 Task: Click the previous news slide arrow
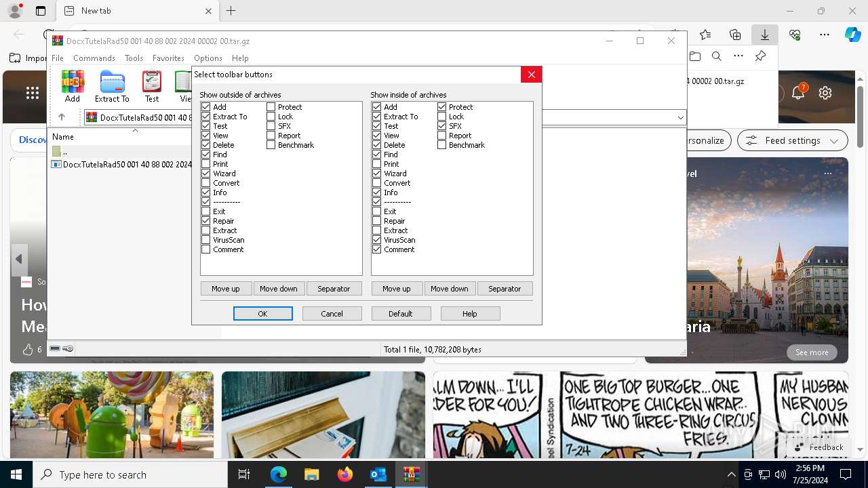tap(19, 259)
